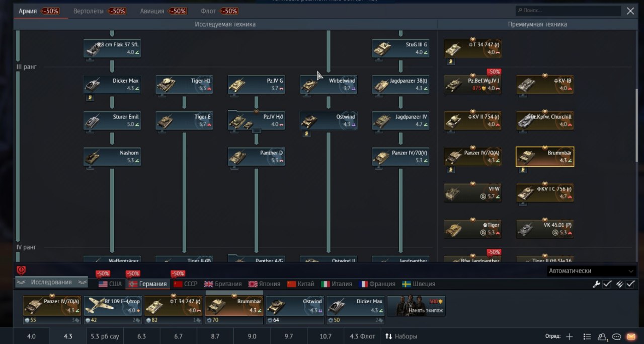Choose the 9.0 preset
This screenshot has width=644, height=344.
[x=252, y=336]
